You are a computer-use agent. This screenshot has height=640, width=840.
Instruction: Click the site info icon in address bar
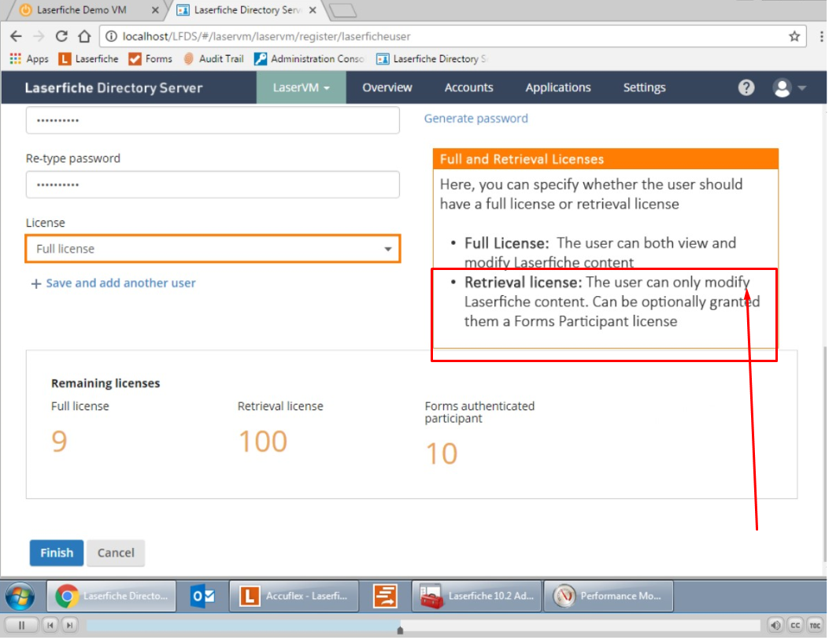(111, 36)
